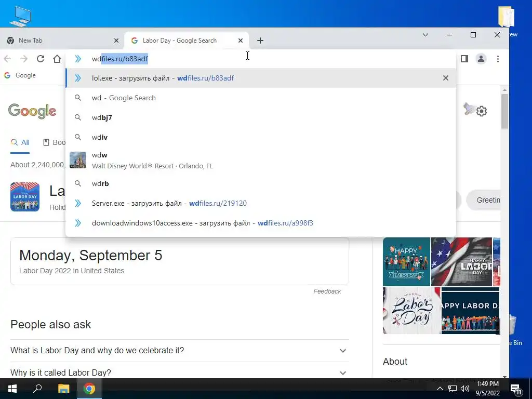Go to the Chrome home page
Viewport: 532px width, 399px height.
[57, 59]
